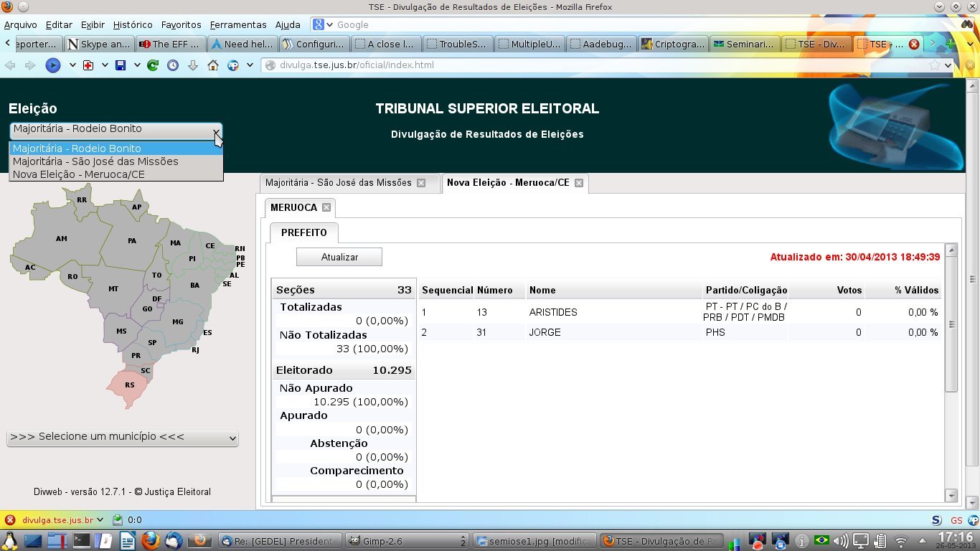Choose 'Majoritária - São José das Missões' from list
Viewport: 980px width, 551px height.
[95, 161]
